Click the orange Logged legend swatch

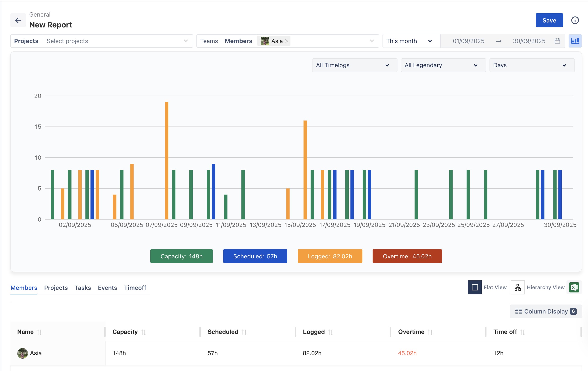point(330,256)
